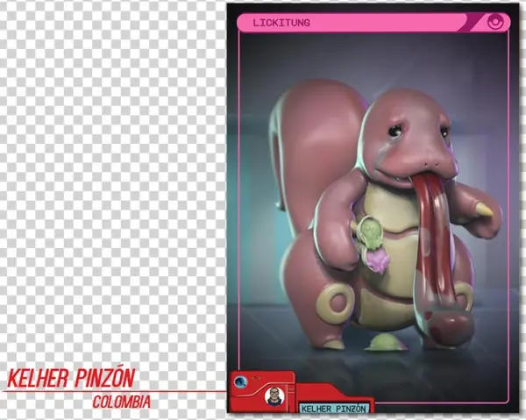Click the Poké Ball icon in pink header
Image resolution: width=526 pixels, height=420 pixels.
coord(495,23)
